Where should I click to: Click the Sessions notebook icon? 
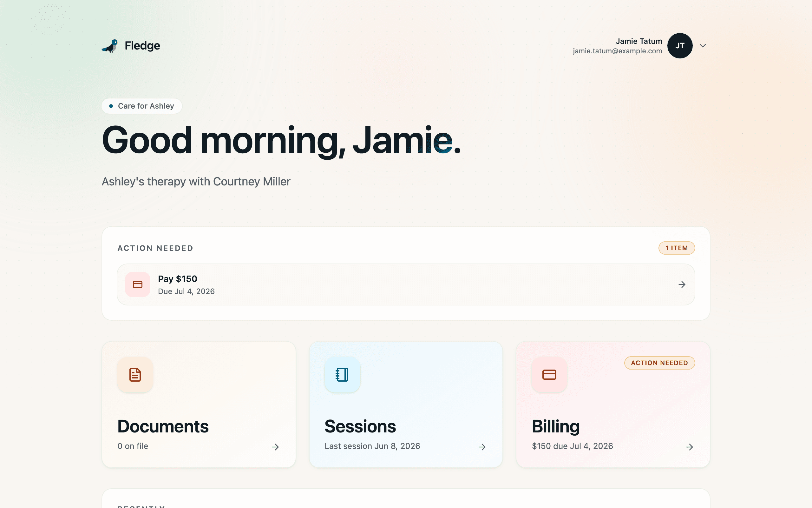tap(342, 375)
